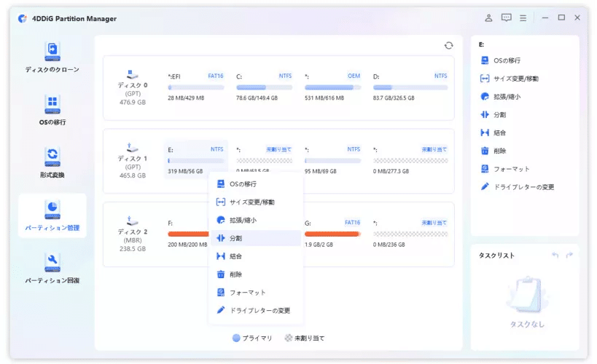Open the hamburger menu in title bar
The image size is (597, 364).
tap(523, 18)
